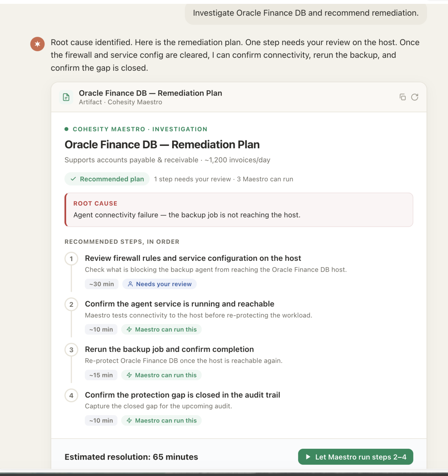
Task: Open the artifact document icon
Action: tap(66, 97)
